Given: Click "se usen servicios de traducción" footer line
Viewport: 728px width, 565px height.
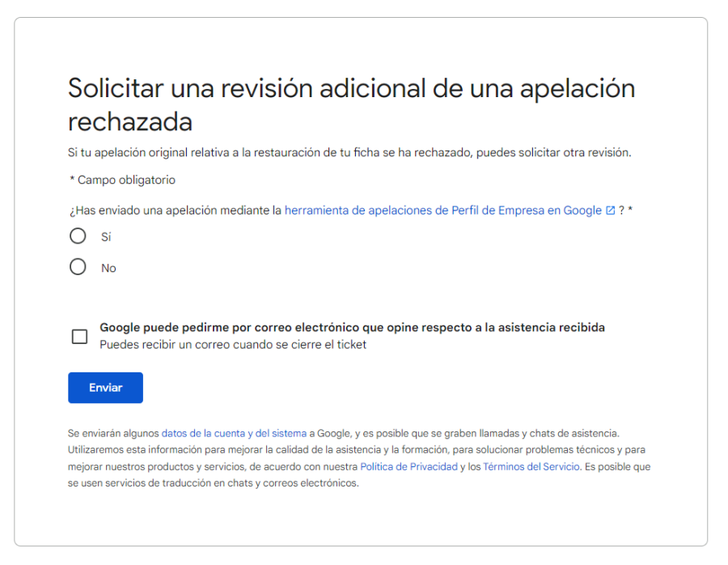Looking at the screenshot, I should coord(213,484).
